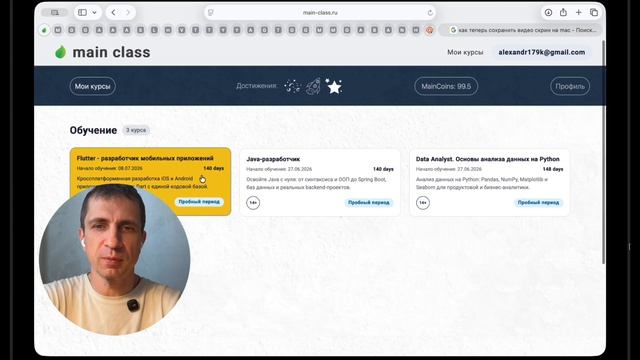Click the 'Обучение' heading
The height and width of the screenshot is (360, 640).
[x=93, y=130]
